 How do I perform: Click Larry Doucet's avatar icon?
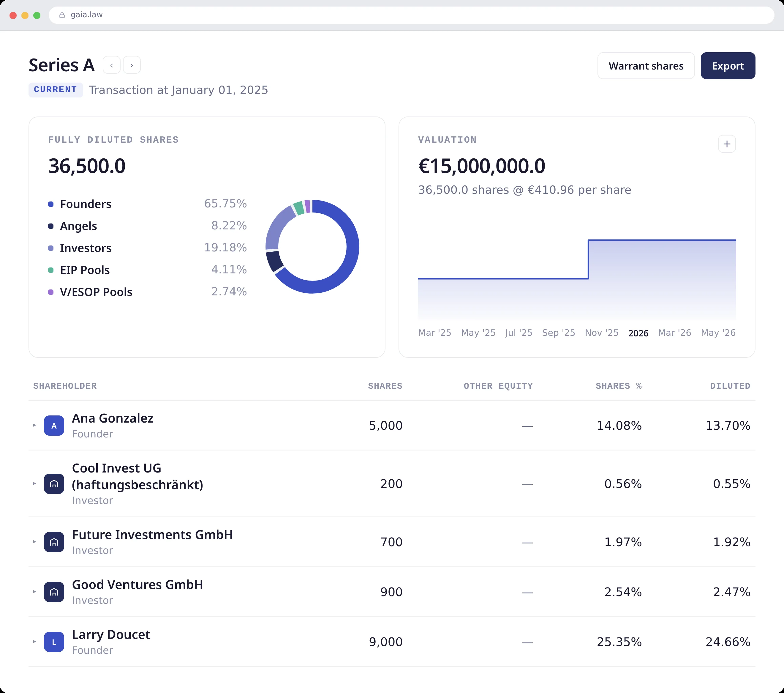(54, 642)
